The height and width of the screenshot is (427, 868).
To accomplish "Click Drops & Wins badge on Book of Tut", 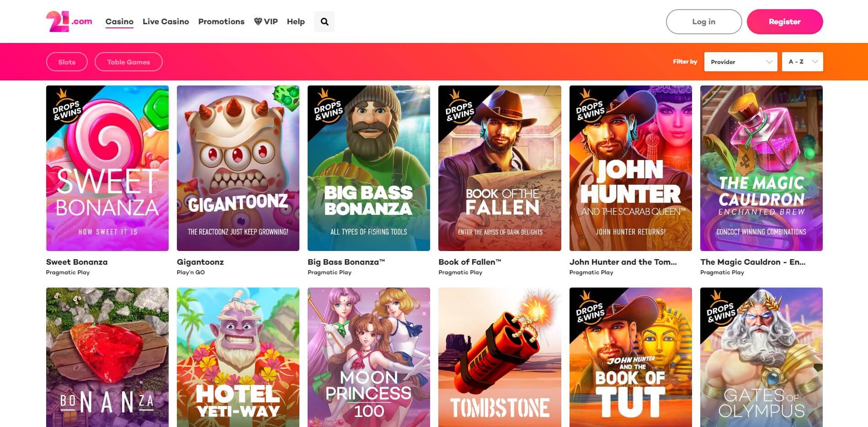I will click(x=589, y=311).
